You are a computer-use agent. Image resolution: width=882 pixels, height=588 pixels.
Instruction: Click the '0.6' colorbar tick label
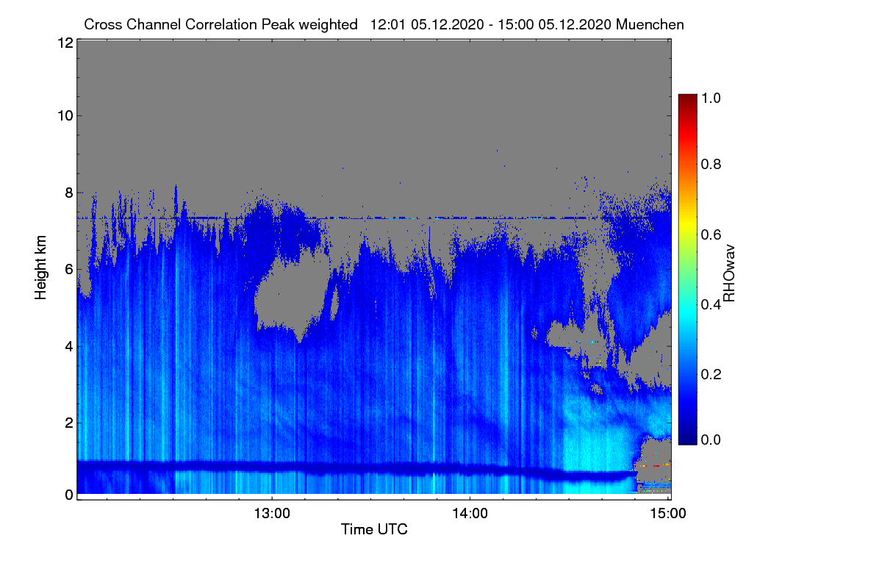(711, 234)
